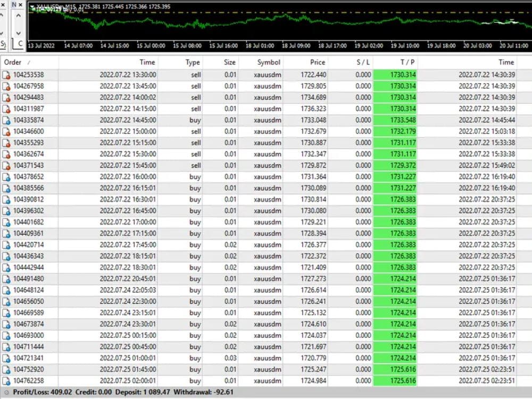
Task: Sort trades by the Price column header
Action: click(x=317, y=62)
